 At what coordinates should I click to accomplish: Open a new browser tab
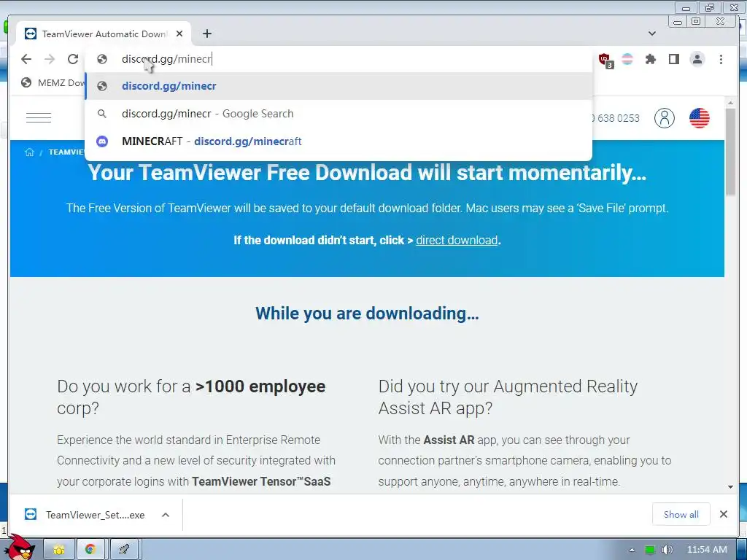click(x=206, y=34)
